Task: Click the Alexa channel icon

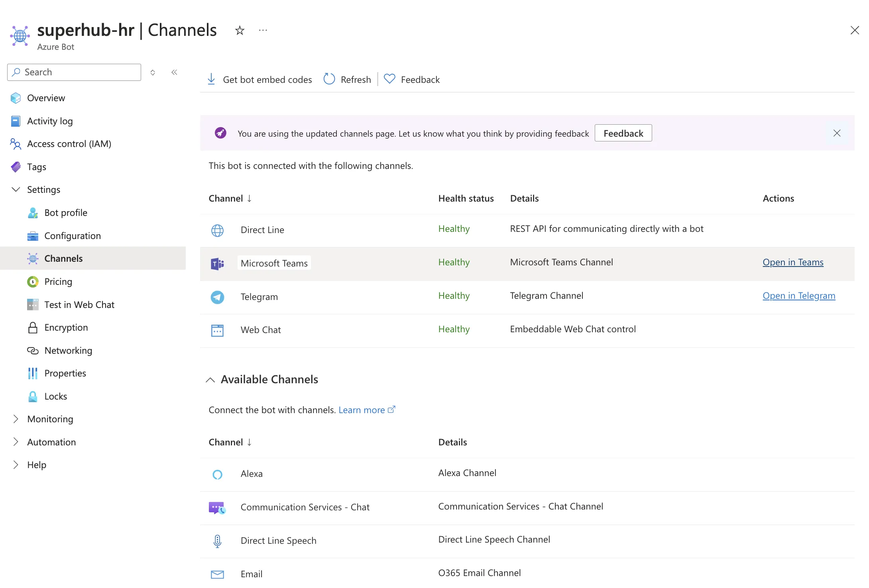Action: [x=217, y=474]
